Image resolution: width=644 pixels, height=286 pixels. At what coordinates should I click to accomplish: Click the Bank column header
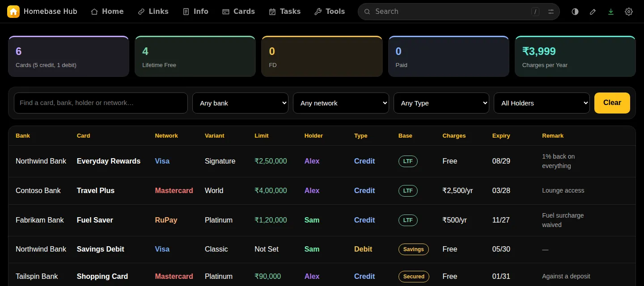23,136
